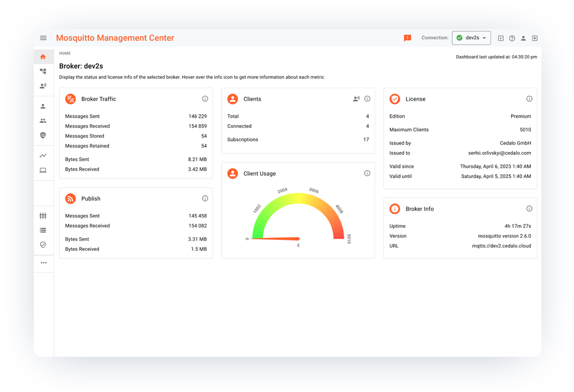Open the sliders settings sidebar icon
Image resolution: width=574 pixels, height=392 pixels.
tap(43, 216)
